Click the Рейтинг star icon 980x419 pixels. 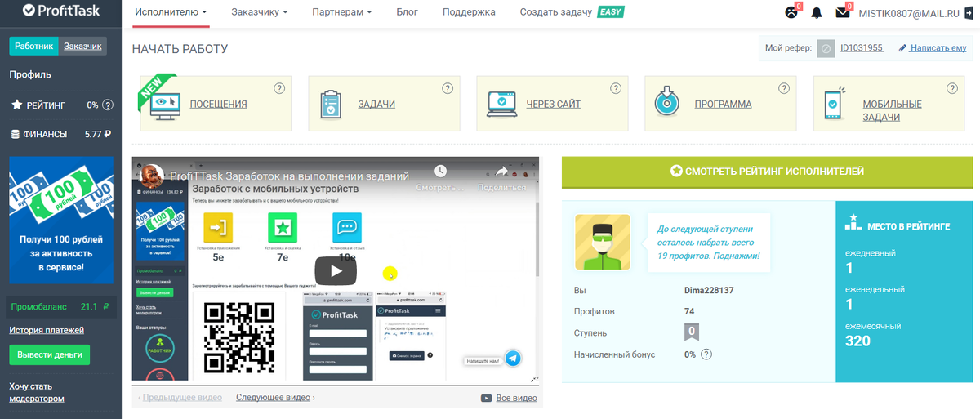(x=16, y=105)
